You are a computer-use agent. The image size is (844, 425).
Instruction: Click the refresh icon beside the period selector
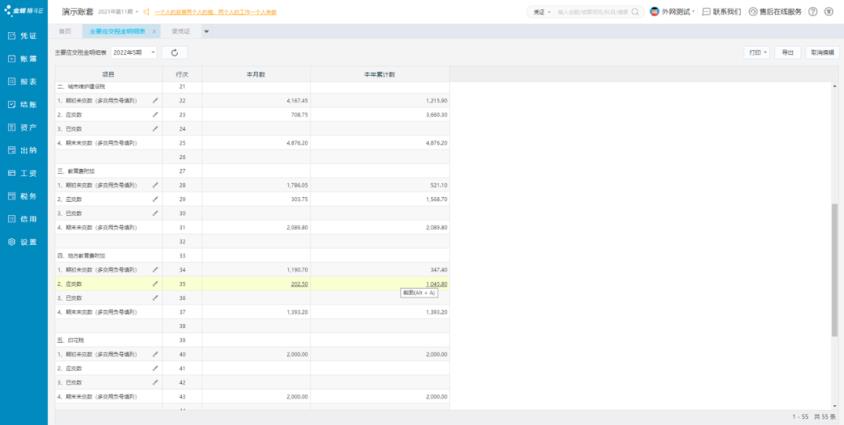click(174, 53)
